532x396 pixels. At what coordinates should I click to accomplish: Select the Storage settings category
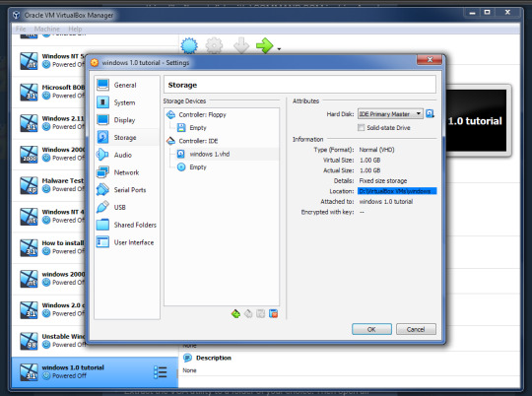(125, 137)
